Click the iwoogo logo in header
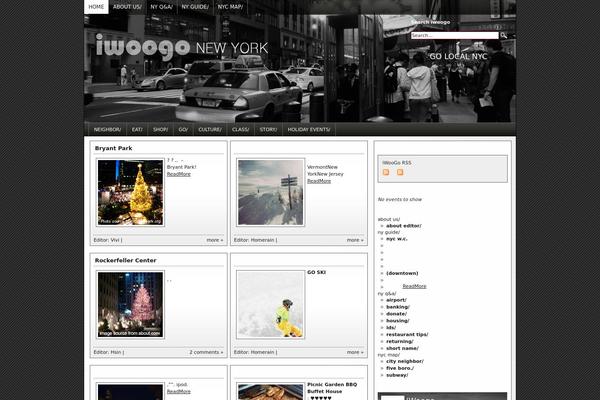This screenshot has height=400, width=600. click(x=143, y=46)
